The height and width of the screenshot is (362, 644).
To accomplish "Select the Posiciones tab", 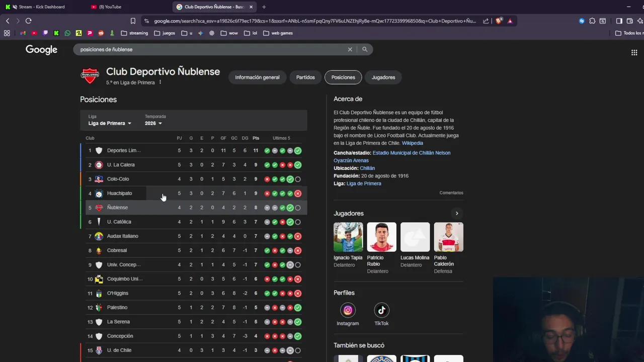I will [343, 77].
